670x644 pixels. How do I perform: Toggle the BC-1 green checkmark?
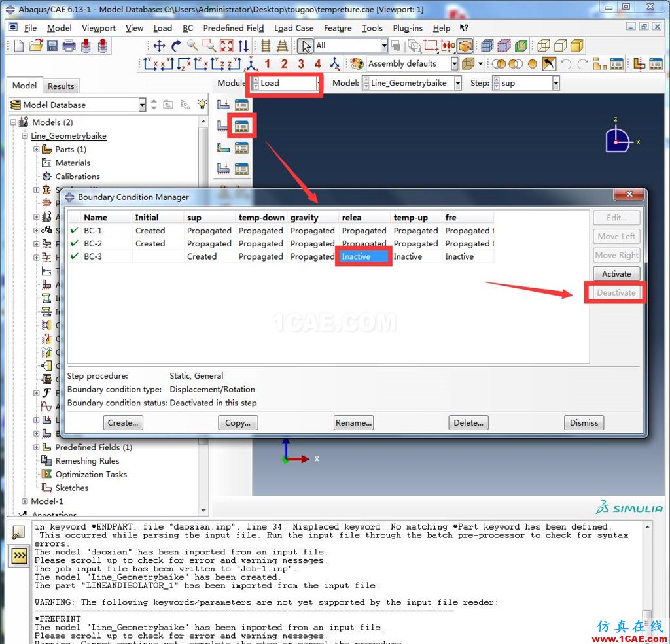tap(75, 231)
